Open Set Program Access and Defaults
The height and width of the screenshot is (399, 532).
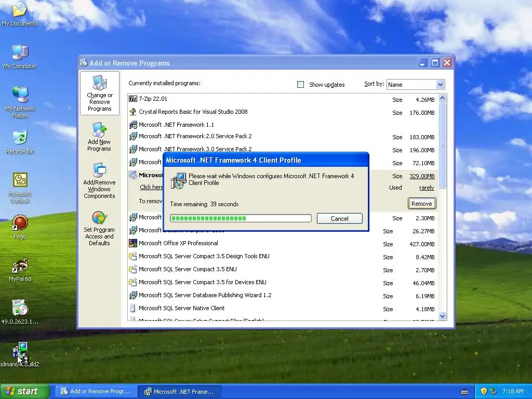coord(99,229)
